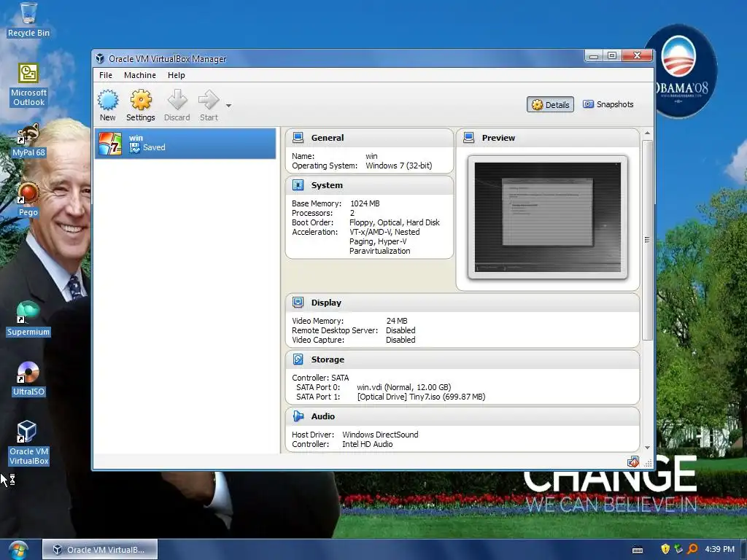Click the details pane scroll up arrow
Screen dimensions: 747x560
point(647,133)
